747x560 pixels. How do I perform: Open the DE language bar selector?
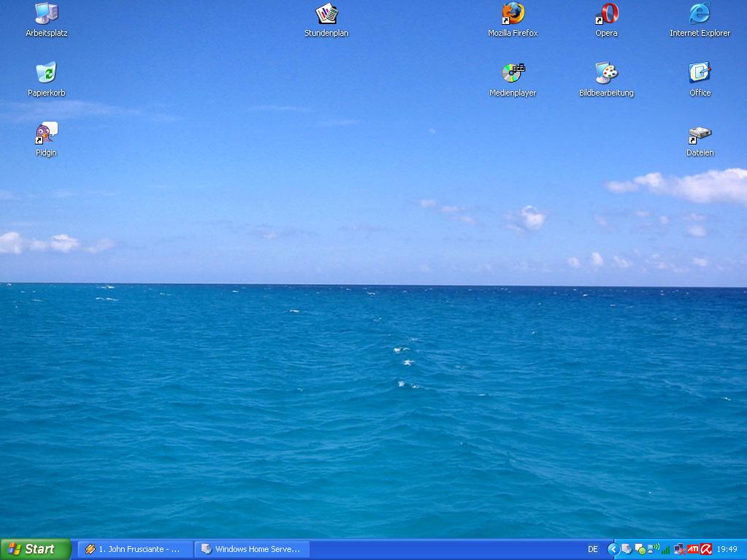[593, 549]
